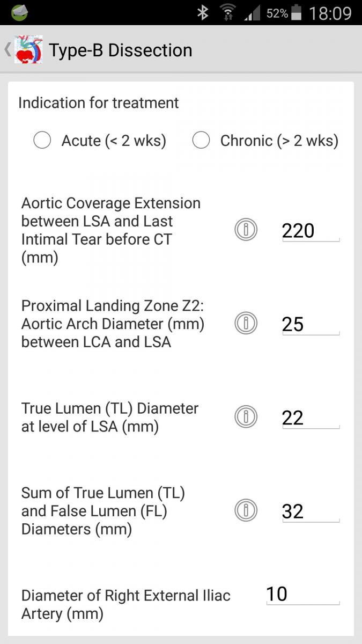Open info for Aortic Coverage Extension

tap(246, 230)
